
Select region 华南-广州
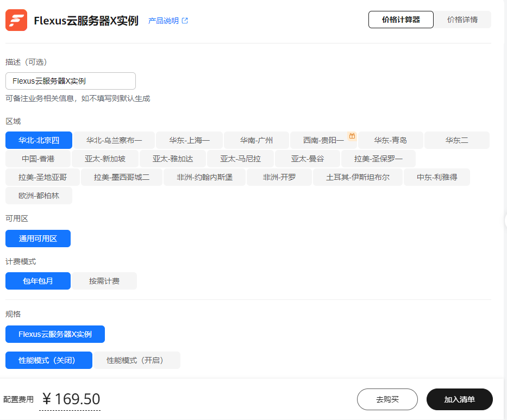[256, 140]
